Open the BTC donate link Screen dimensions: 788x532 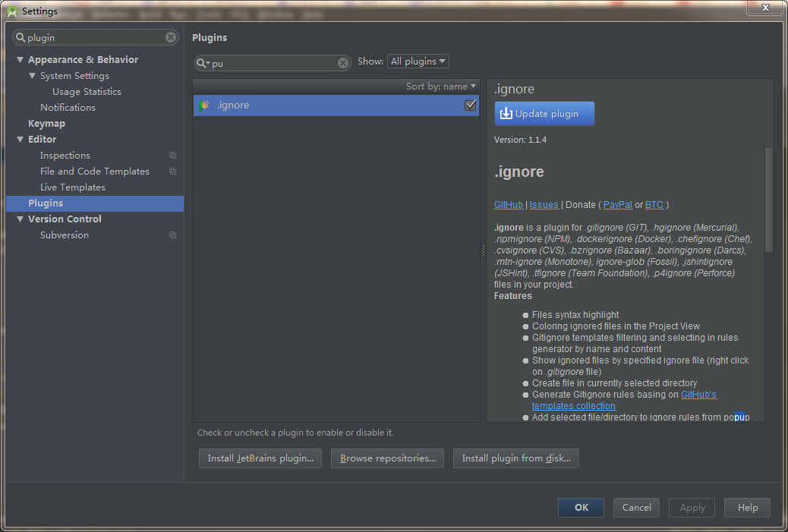pos(654,205)
